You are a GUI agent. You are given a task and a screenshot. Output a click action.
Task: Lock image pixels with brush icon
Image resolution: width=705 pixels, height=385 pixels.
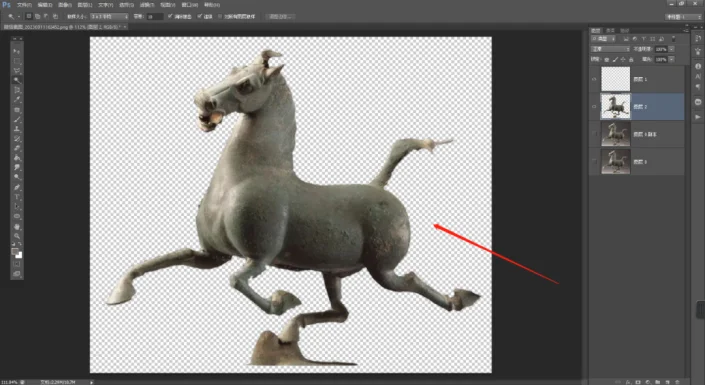click(x=615, y=59)
